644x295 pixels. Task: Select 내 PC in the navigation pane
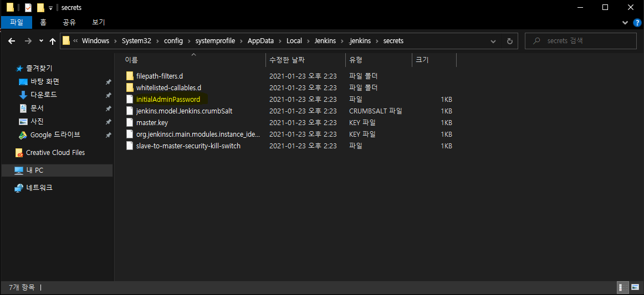coord(57,170)
